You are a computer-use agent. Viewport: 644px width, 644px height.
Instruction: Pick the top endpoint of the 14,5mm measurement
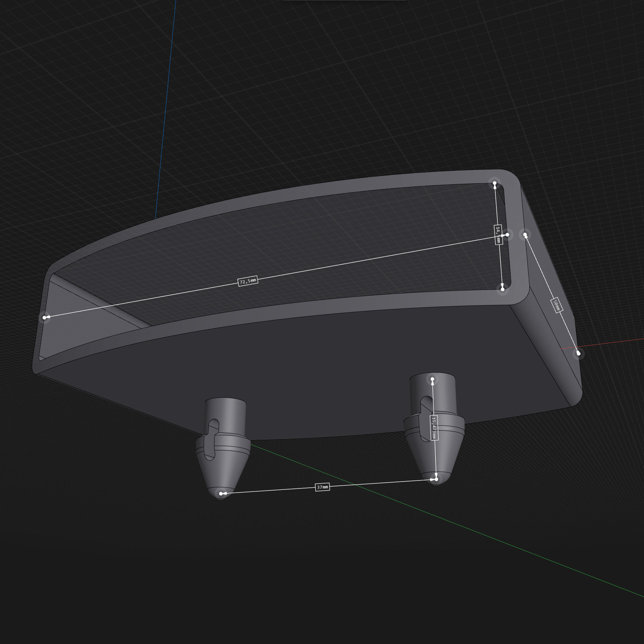coord(495,183)
